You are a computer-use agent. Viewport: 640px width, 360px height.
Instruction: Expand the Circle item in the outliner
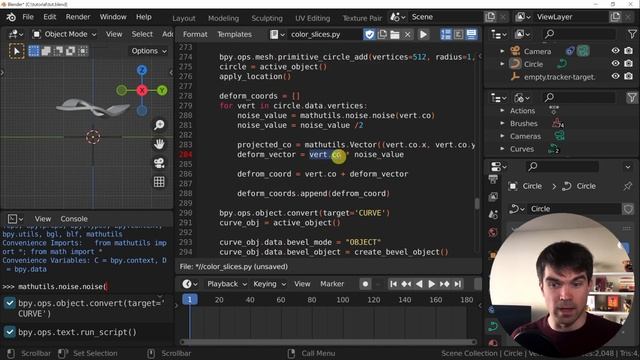(x=502, y=64)
